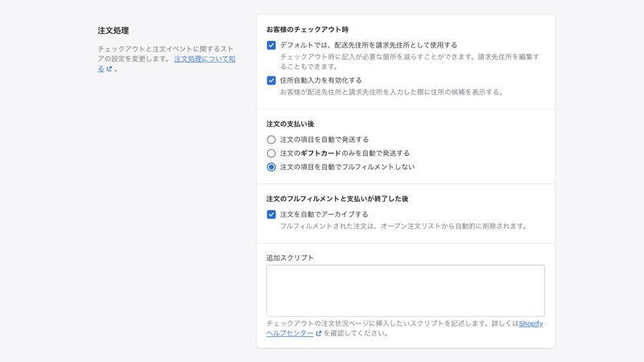Click the 注文の支払い後 heading
The width and height of the screenshot is (644, 362).
click(290, 124)
